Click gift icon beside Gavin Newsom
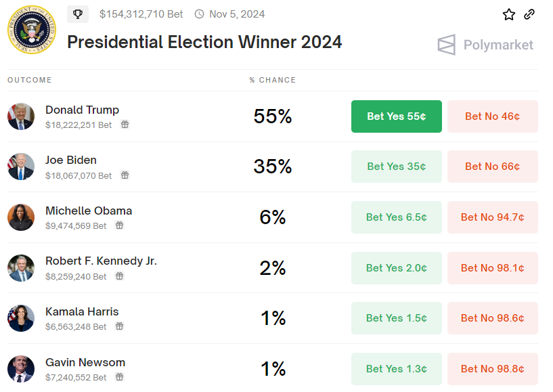The image size is (553, 392). coord(120,377)
